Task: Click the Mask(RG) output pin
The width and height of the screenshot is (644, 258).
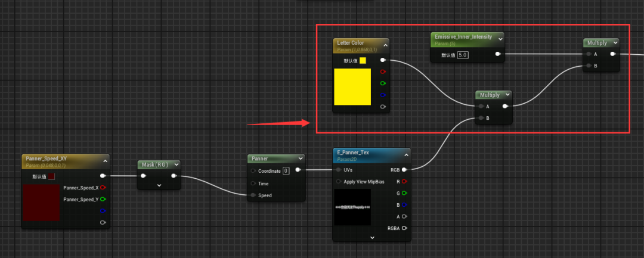Action: click(x=174, y=176)
